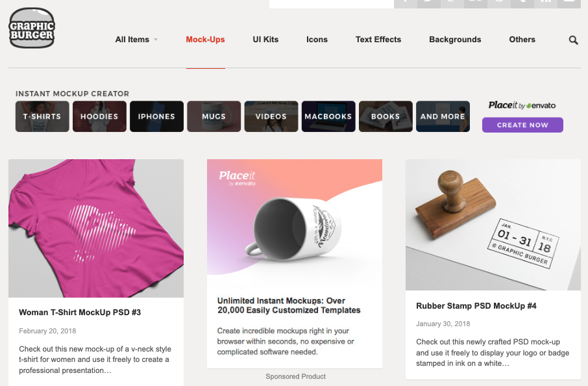This screenshot has height=386, width=588.
Task: Open the search magnifier icon
Action: (x=573, y=40)
